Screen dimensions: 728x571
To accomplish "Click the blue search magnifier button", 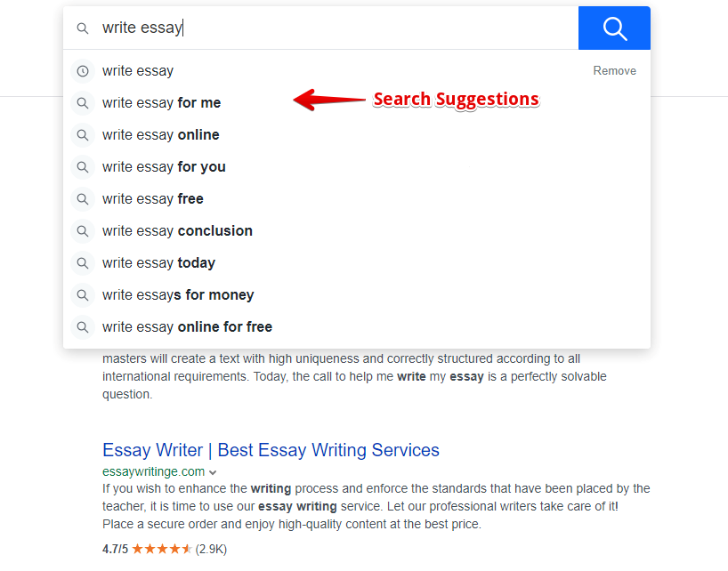I will (614, 28).
